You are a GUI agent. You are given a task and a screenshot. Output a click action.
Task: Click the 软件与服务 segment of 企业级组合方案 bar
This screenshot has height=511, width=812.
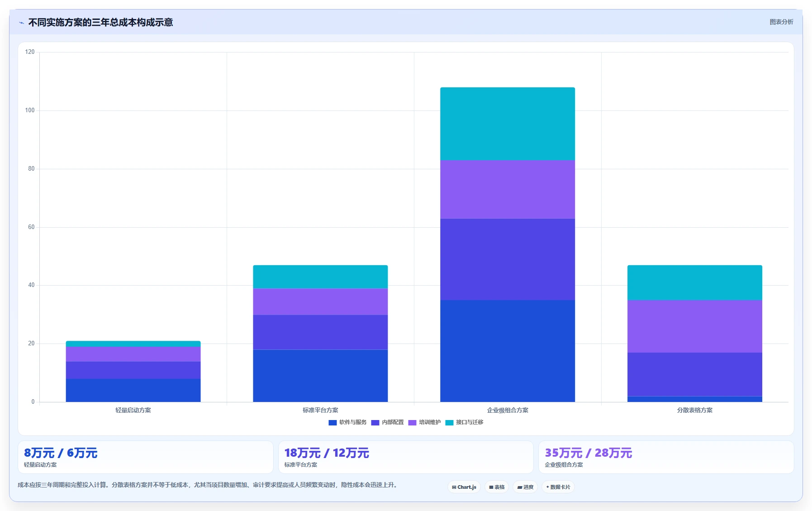(508, 351)
